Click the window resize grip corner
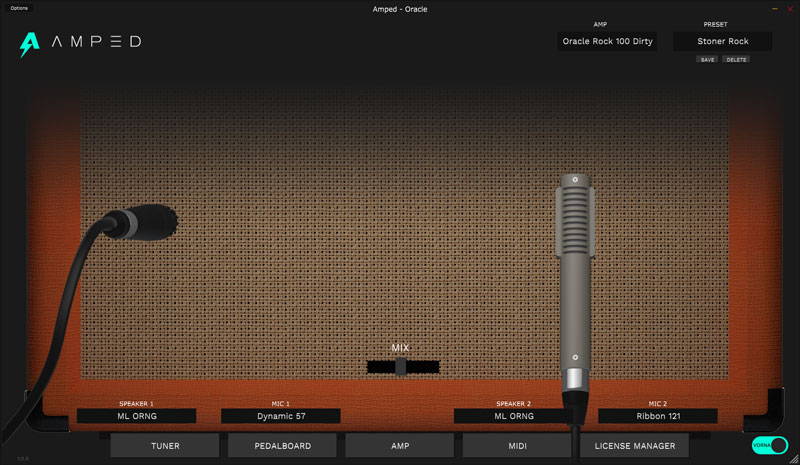This screenshot has height=465, width=800. (795, 460)
